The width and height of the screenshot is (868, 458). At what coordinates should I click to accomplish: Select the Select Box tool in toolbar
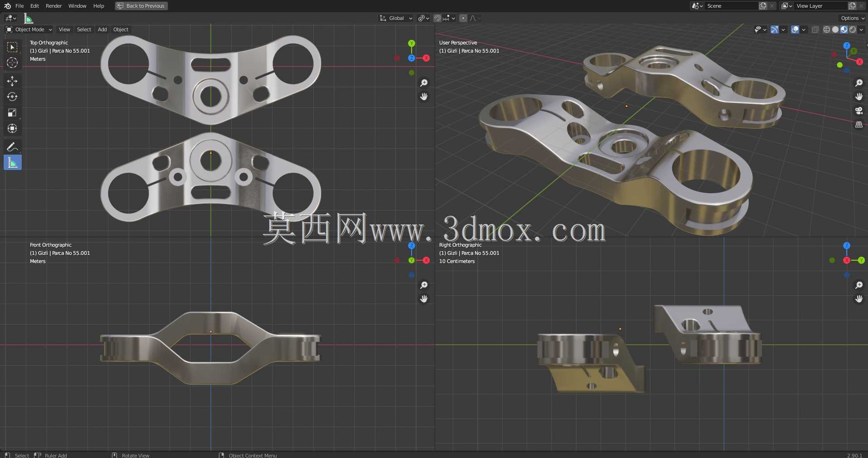point(12,47)
